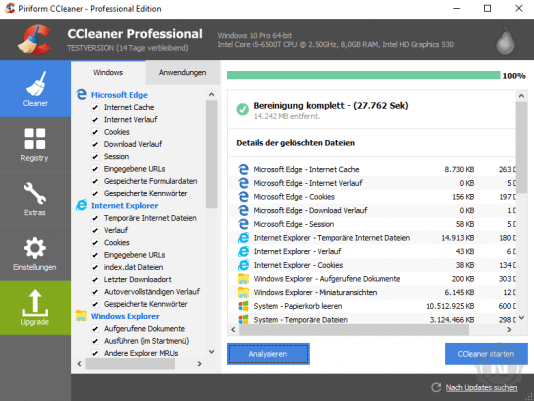
Task: Select the Microsoft Edge category heading
Action: [119, 95]
